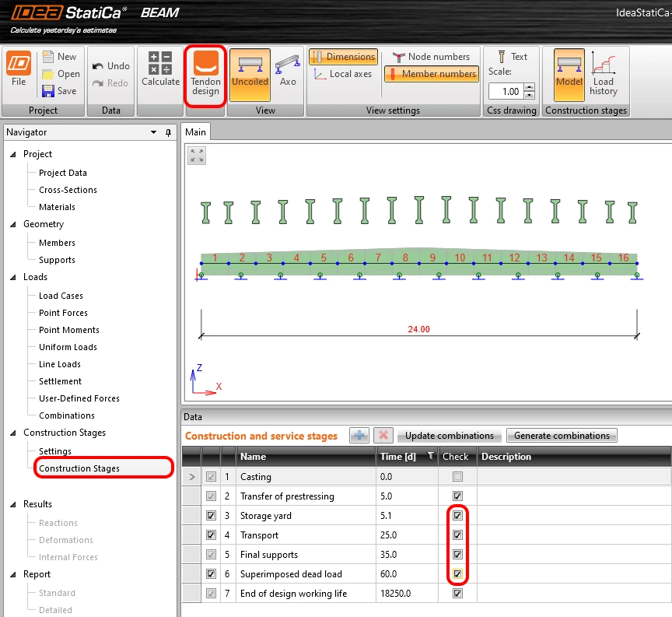The image size is (672, 617).
Task: Zoom to fit the main view
Action: [x=197, y=156]
